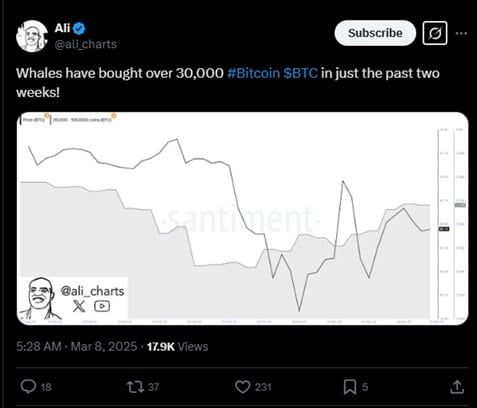Screen dimensions: 477x408
Task: Click the Ali display name
Action: [x=62, y=28]
